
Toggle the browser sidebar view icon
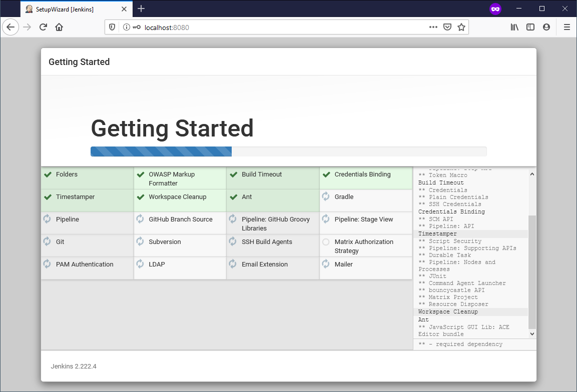[530, 27]
